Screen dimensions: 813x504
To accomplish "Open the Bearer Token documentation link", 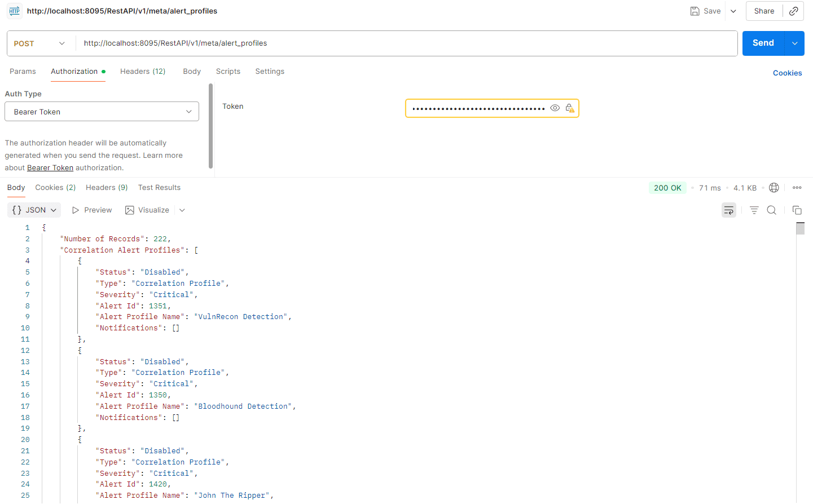I will tap(50, 167).
